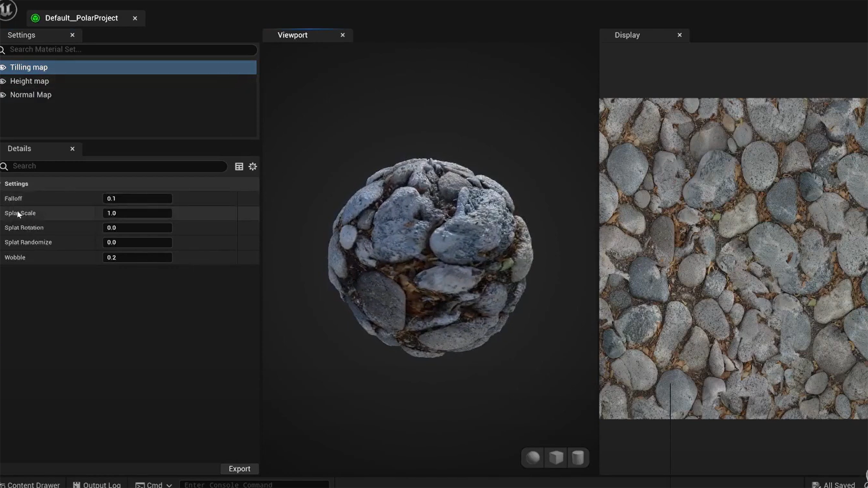Click the Unreal Engine logo icon
Screen dimensions: 868x488
tap(7, 9)
